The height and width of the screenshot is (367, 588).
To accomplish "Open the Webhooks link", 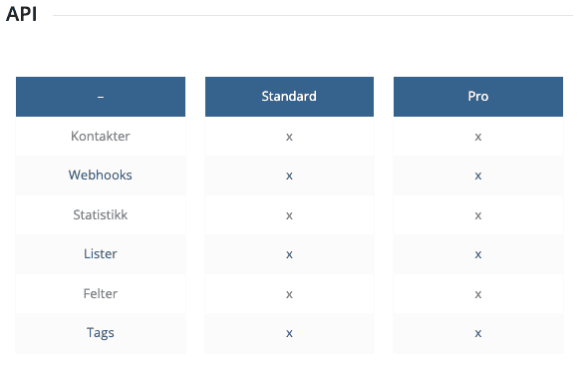I will click(x=100, y=176).
